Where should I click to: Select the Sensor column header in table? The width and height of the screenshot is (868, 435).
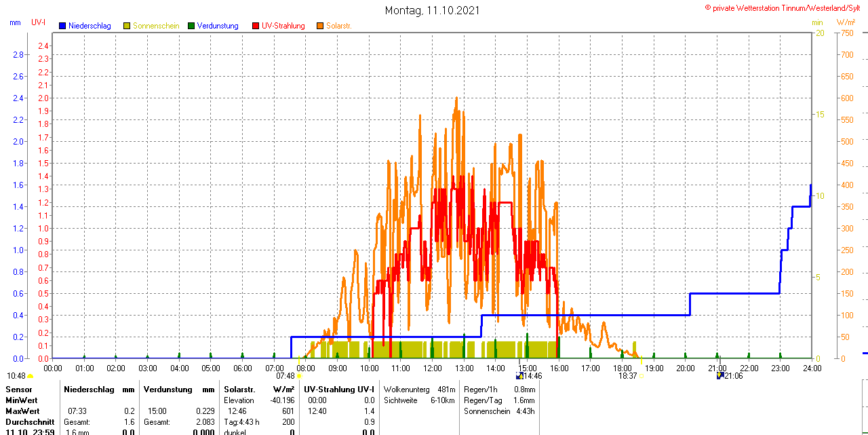(18, 390)
